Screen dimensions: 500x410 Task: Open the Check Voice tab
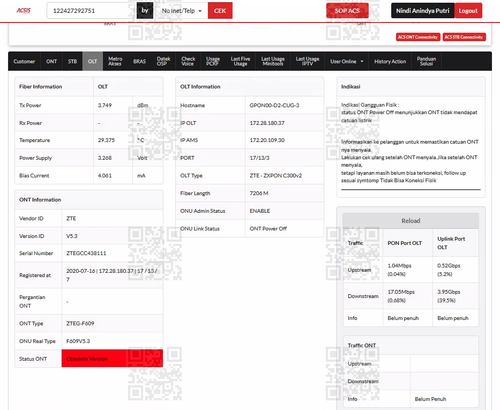pos(188,61)
